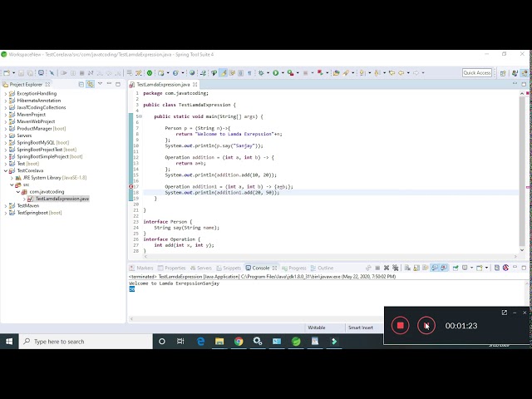Collapse the TestCoreJava project
The width and height of the screenshot is (532, 399).
[6, 170]
